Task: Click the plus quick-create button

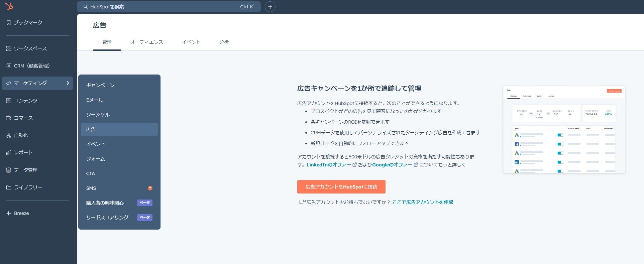Action: 270,7
